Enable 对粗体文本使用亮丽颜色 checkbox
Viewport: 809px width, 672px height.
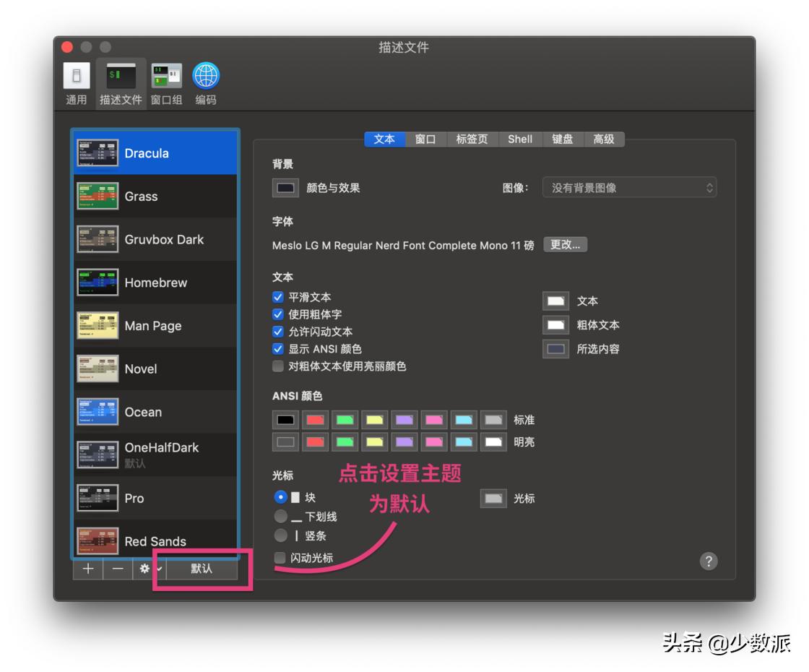278,366
